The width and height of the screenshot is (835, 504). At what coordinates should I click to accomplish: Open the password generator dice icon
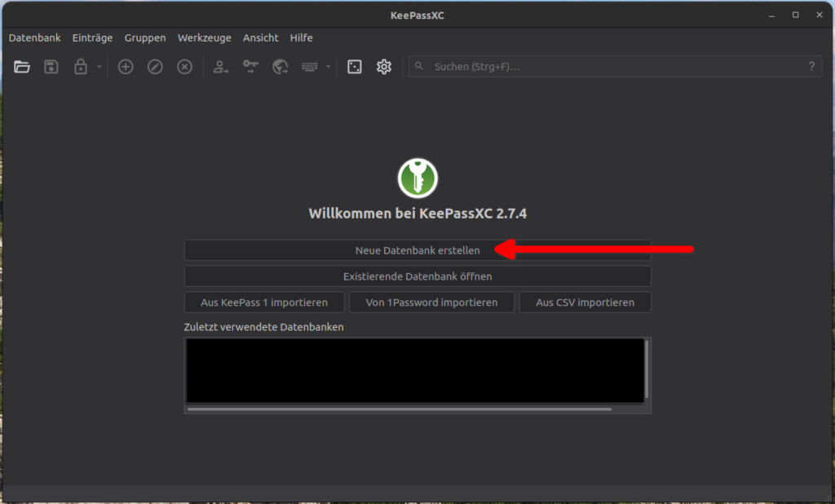click(x=354, y=67)
